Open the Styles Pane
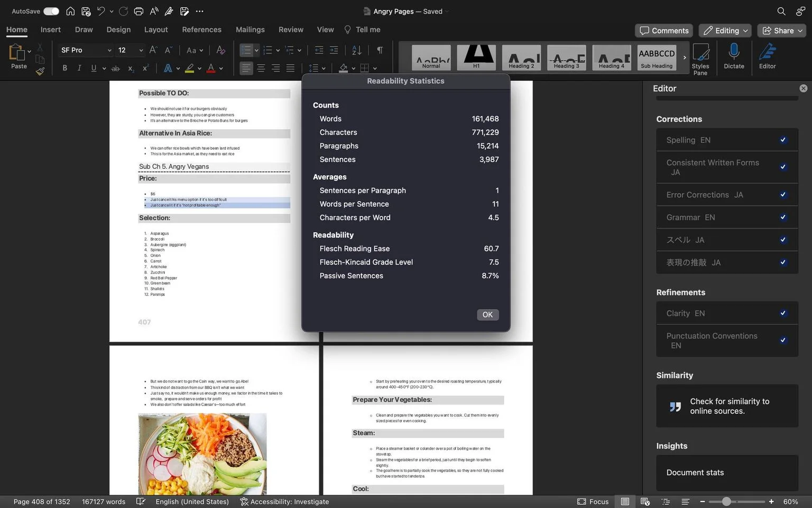 point(700,59)
